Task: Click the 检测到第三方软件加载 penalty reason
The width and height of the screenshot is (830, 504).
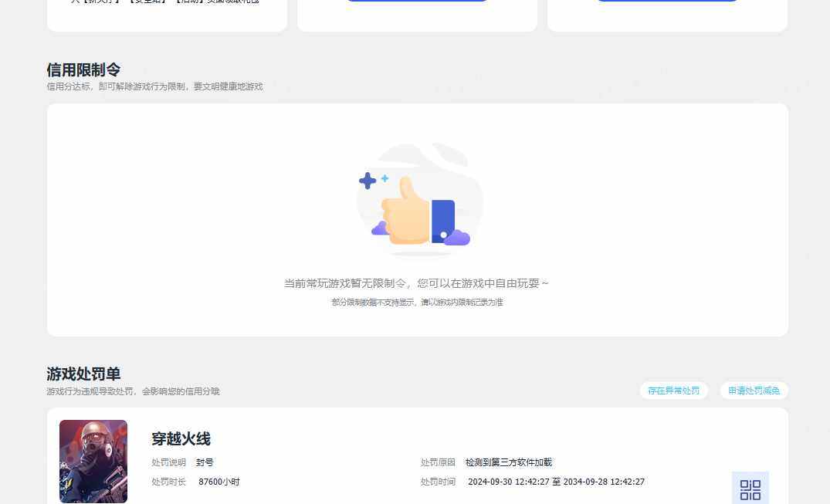Action: 509,462
